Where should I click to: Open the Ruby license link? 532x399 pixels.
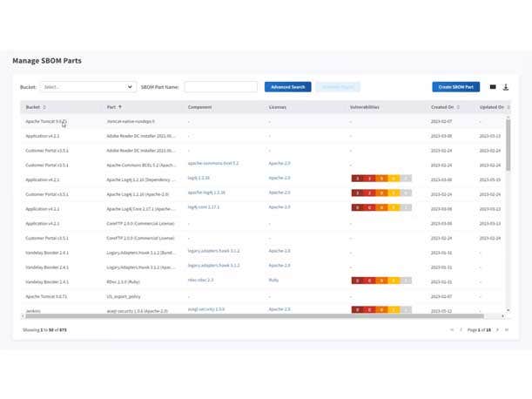(273, 281)
